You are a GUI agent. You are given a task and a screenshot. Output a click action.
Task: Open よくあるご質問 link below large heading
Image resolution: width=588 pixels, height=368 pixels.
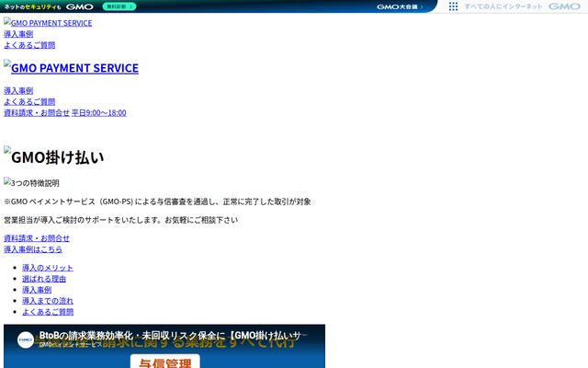pos(29,102)
